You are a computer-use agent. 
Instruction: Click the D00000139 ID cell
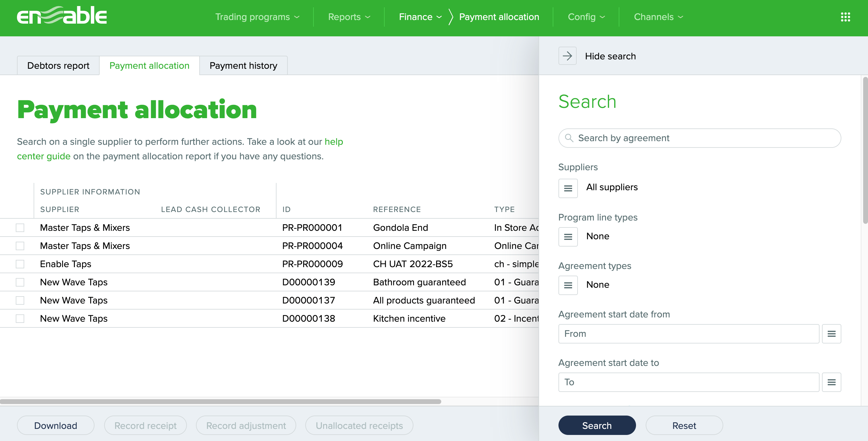[x=309, y=282]
